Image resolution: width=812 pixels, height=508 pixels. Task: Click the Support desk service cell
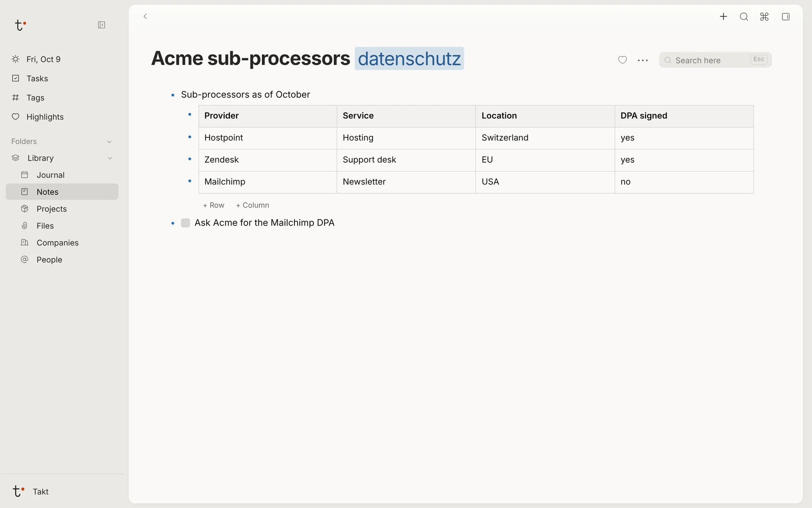pyautogui.click(x=406, y=160)
